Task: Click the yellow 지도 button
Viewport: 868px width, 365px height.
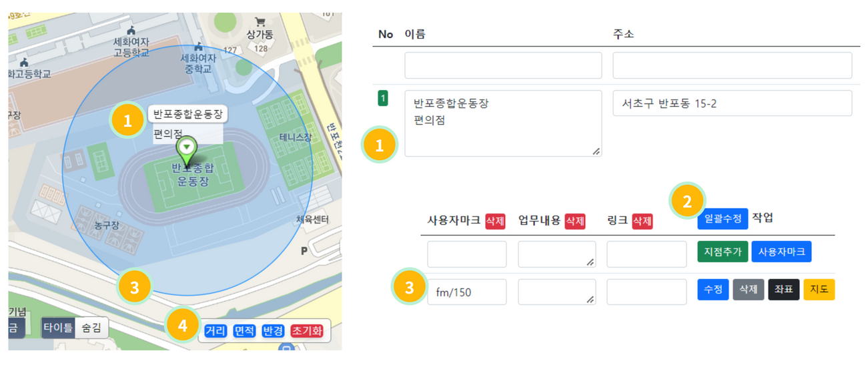Action: click(x=819, y=290)
